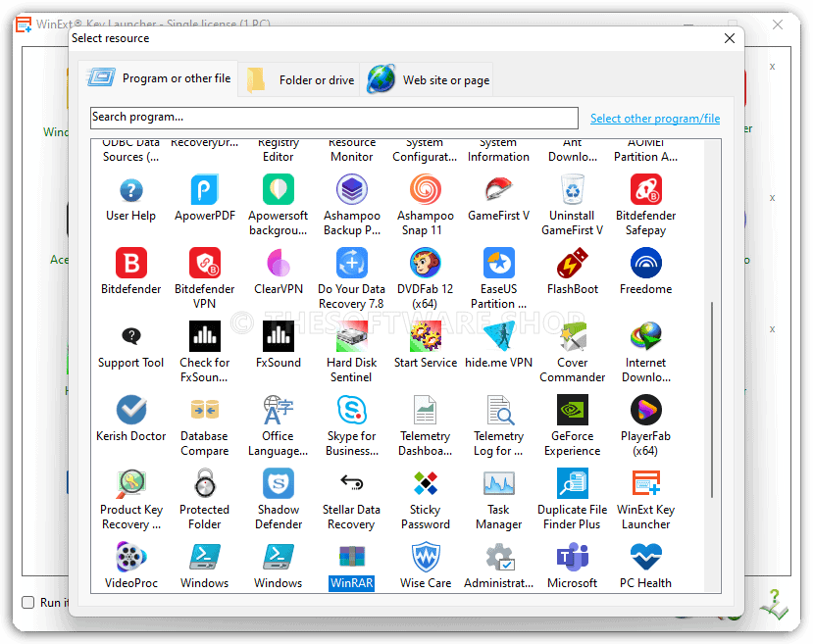Viewport: 813px width, 644px height.
Task: Pick the hide.me VPN icon
Action: tap(499, 337)
